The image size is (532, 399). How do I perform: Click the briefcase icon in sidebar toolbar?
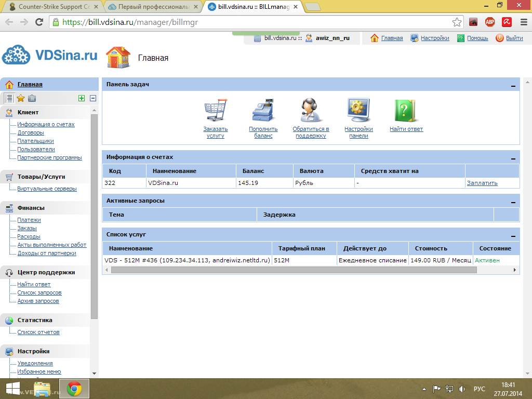tap(32, 98)
